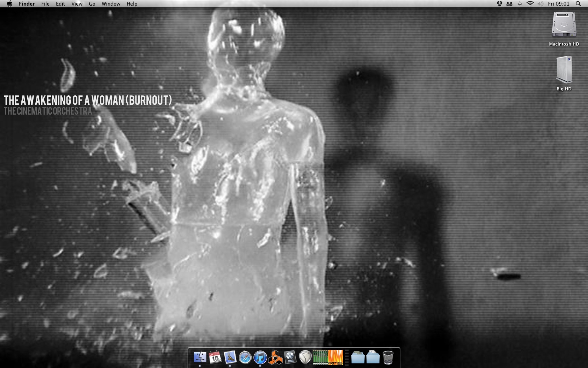The height and width of the screenshot is (368, 588).
Task: Open the modem status menu bar icon
Action: [x=520, y=4]
